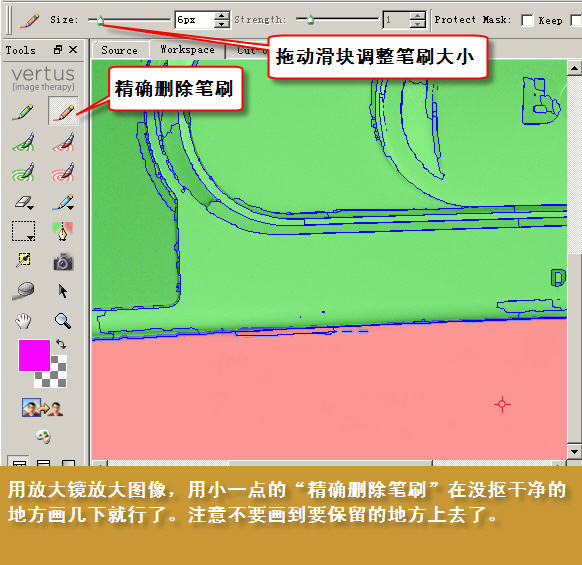This screenshot has width=582, height=565.
Task: Click the pen path tool icon
Action: click(x=63, y=231)
